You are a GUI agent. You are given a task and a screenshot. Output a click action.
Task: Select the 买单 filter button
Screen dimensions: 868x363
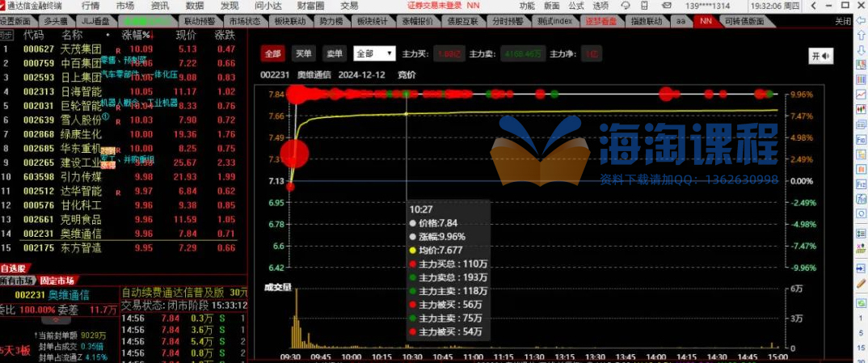[x=303, y=53]
